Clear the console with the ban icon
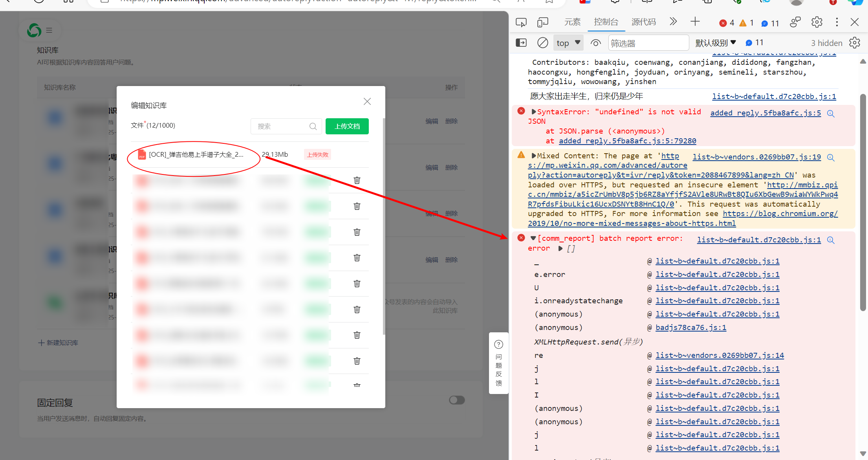868x460 pixels. coord(542,42)
